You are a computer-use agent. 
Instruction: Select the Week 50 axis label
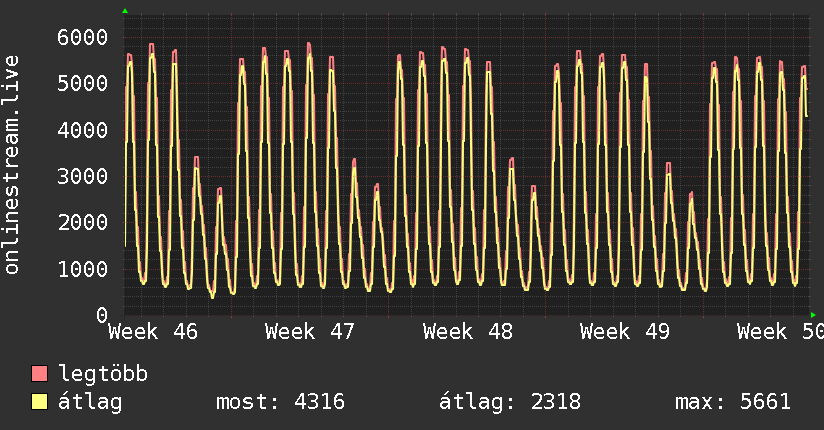pos(780,332)
